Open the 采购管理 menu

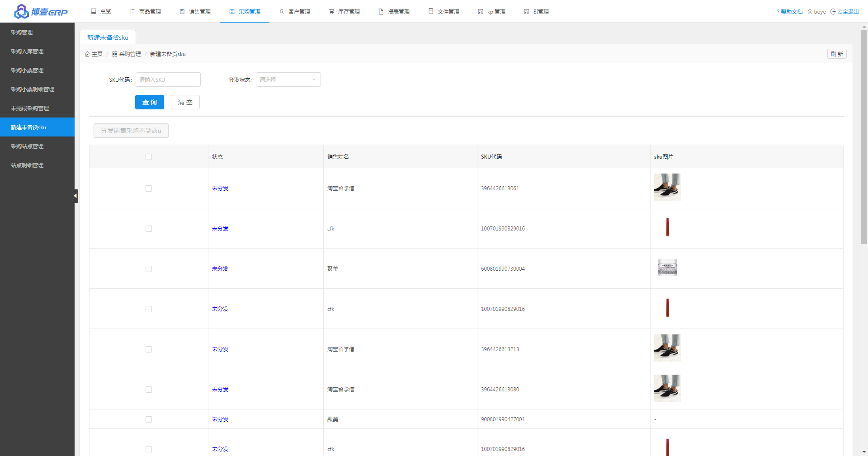click(245, 11)
